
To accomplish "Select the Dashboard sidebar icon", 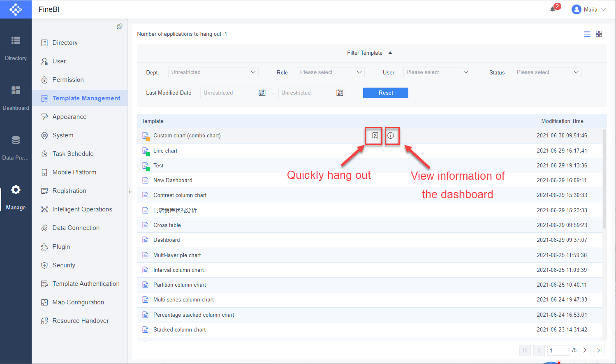I will [x=16, y=95].
